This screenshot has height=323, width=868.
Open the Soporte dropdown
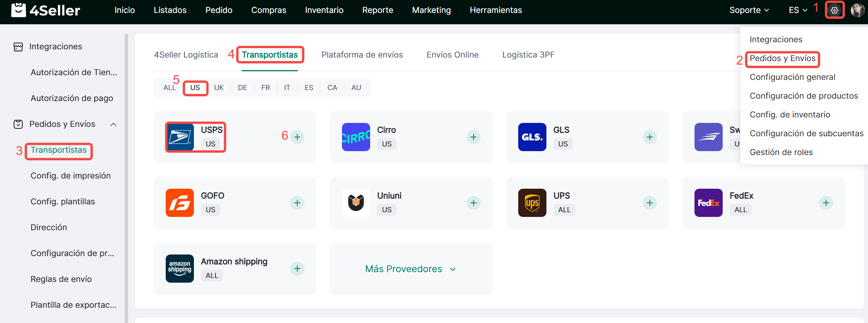[749, 10]
